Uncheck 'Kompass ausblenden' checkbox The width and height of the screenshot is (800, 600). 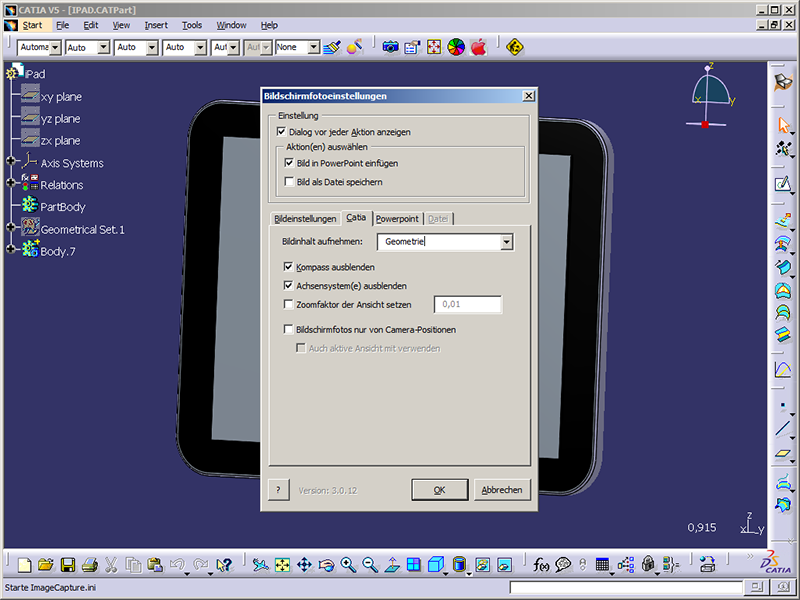(288, 267)
